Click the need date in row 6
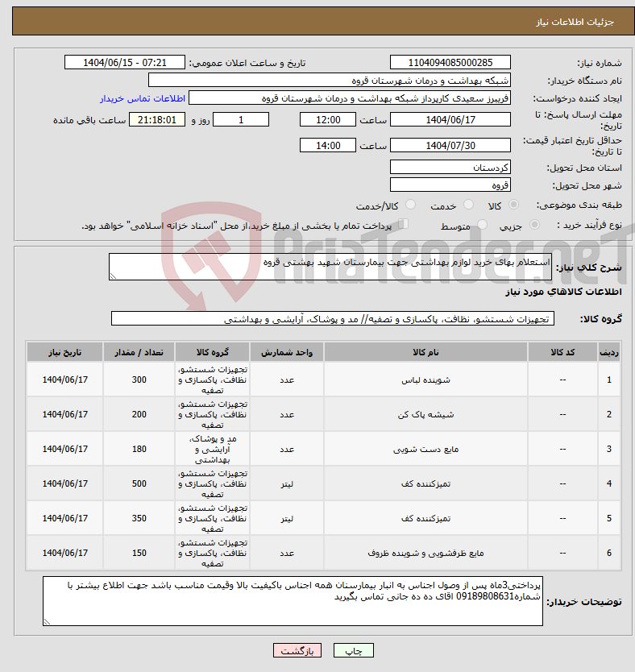The image size is (635, 672). 64,554
